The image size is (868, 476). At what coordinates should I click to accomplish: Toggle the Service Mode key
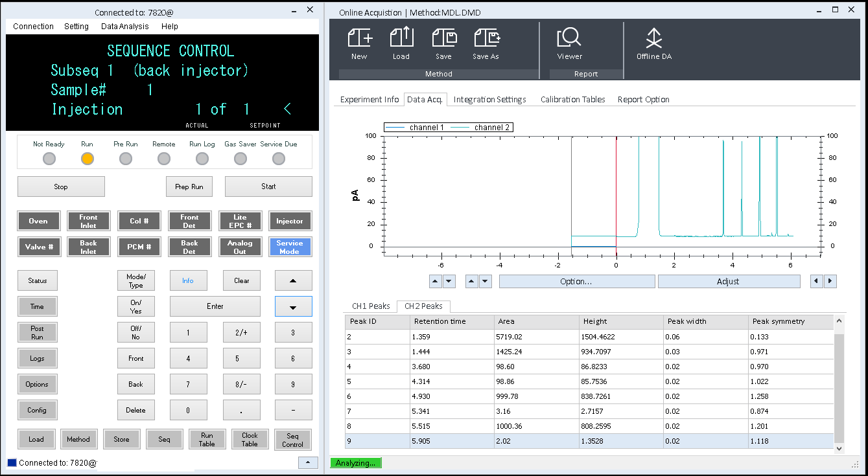(x=290, y=247)
